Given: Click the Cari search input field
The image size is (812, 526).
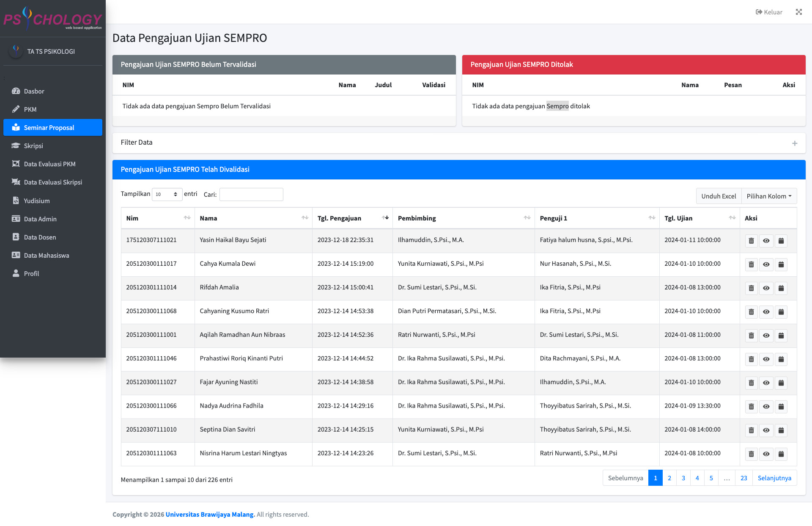Looking at the screenshot, I should [251, 194].
